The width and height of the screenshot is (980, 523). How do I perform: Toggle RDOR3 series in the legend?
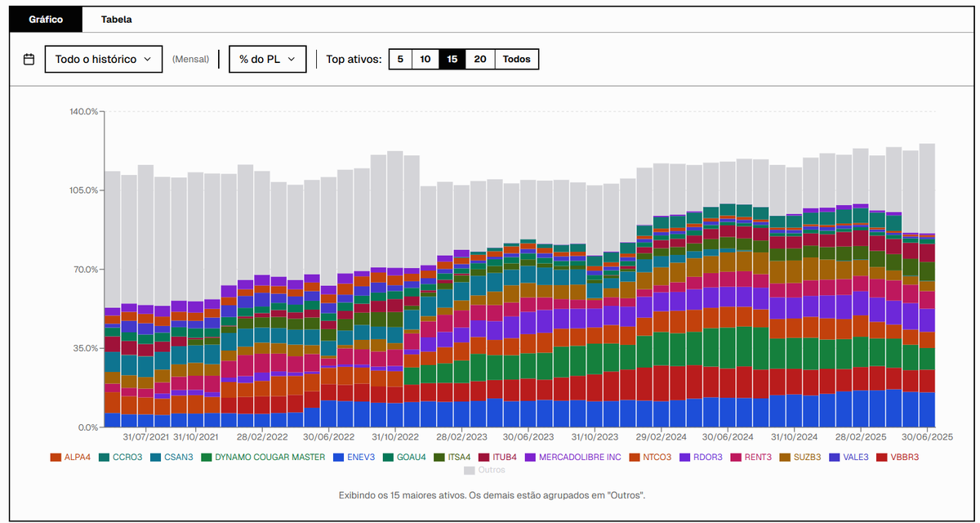pyautogui.click(x=701, y=457)
